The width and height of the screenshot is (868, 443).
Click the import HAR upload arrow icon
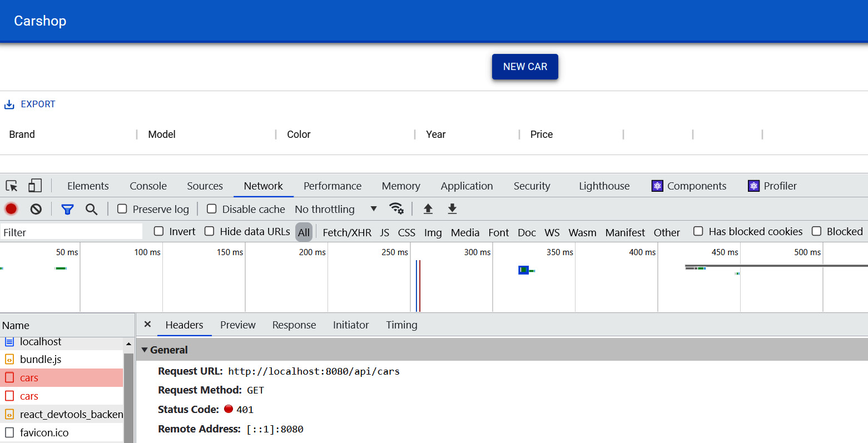pyautogui.click(x=428, y=208)
